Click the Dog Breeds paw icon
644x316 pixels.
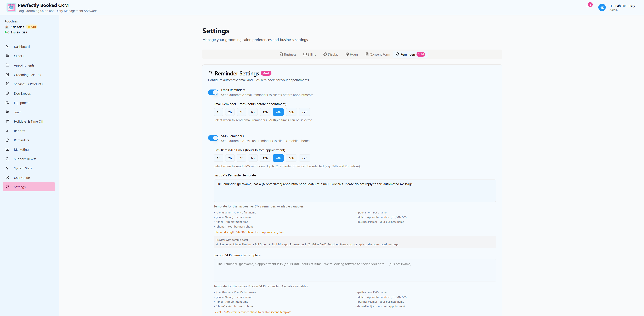tap(8, 93)
